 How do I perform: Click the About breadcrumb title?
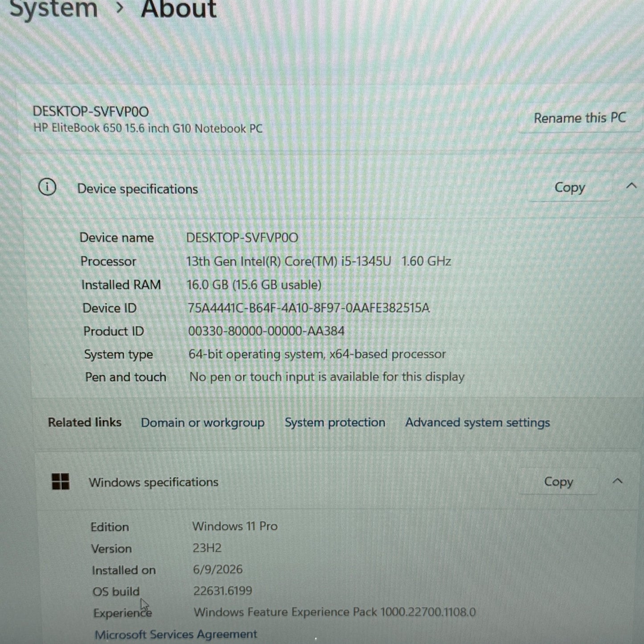coord(179,8)
